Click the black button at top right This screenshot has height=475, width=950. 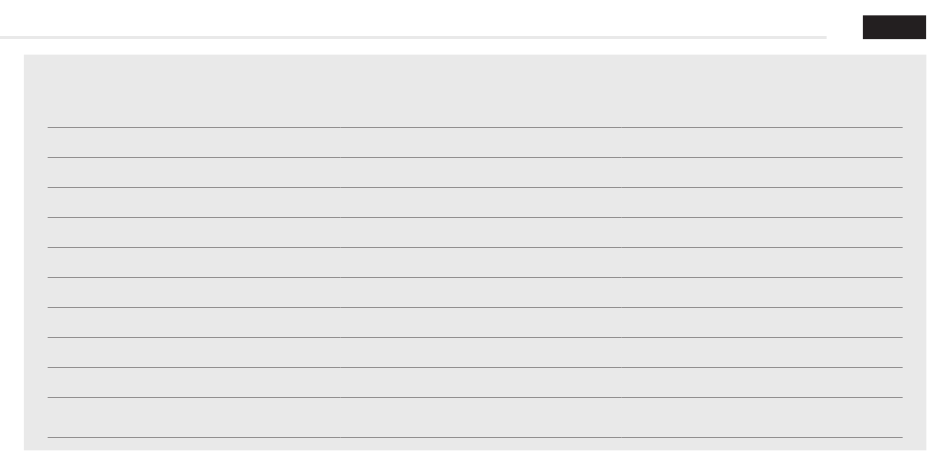coord(894,27)
